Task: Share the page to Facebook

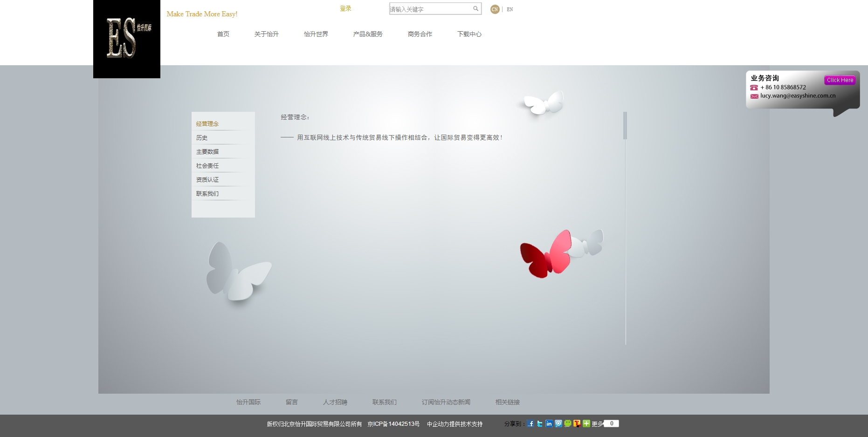Action: (530, 423)
